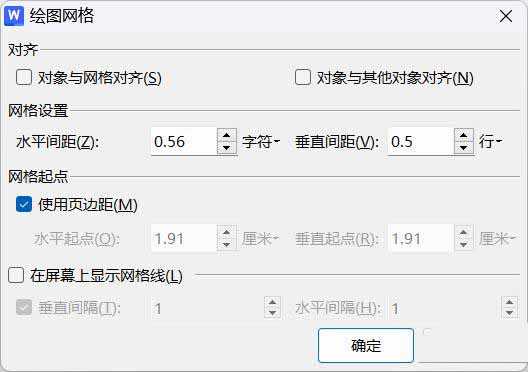Decrease 水平间距 value with down arrow
The image size is (528, 372).
coord(227,147)
